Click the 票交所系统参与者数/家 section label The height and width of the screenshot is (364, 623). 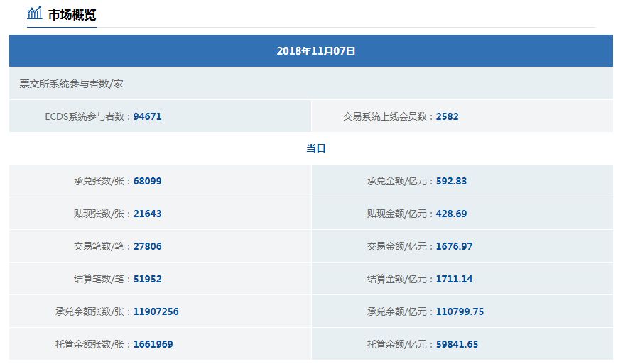(71, 84)
